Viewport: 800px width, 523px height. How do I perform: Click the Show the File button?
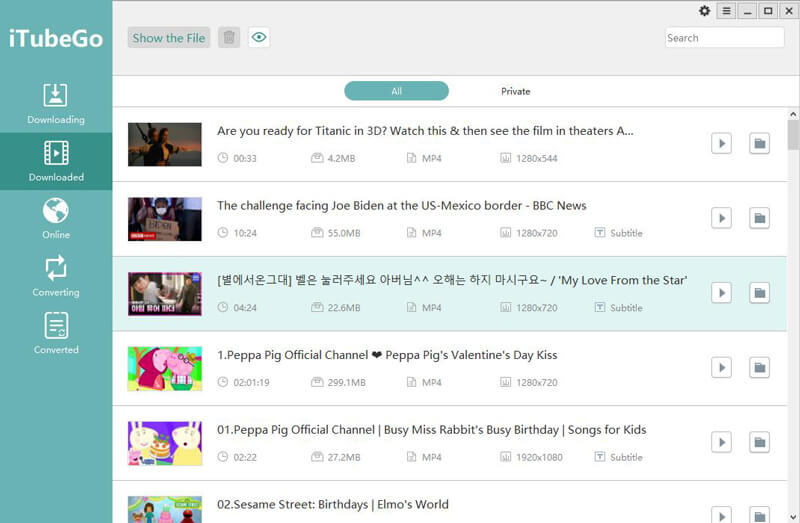(169, 38)
